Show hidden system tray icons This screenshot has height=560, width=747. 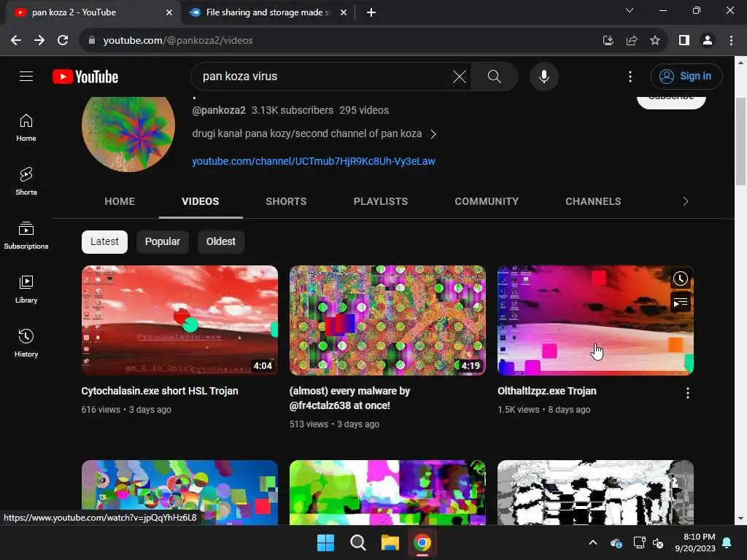[x=592, y=542]
